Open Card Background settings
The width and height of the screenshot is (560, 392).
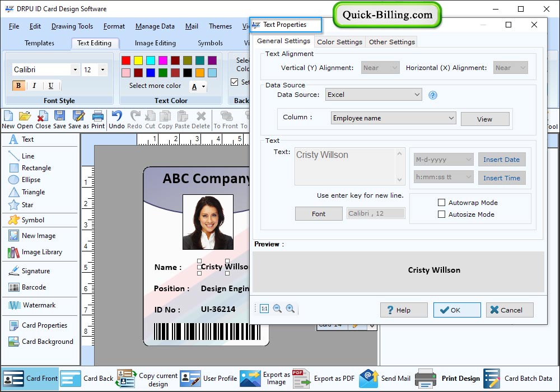(x=41, y=341)
